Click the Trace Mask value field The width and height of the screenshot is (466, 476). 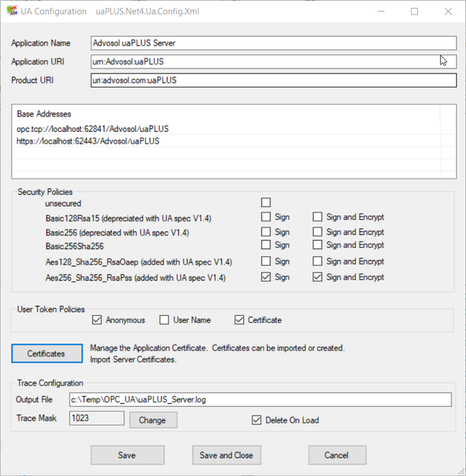[x=96, y=419]
